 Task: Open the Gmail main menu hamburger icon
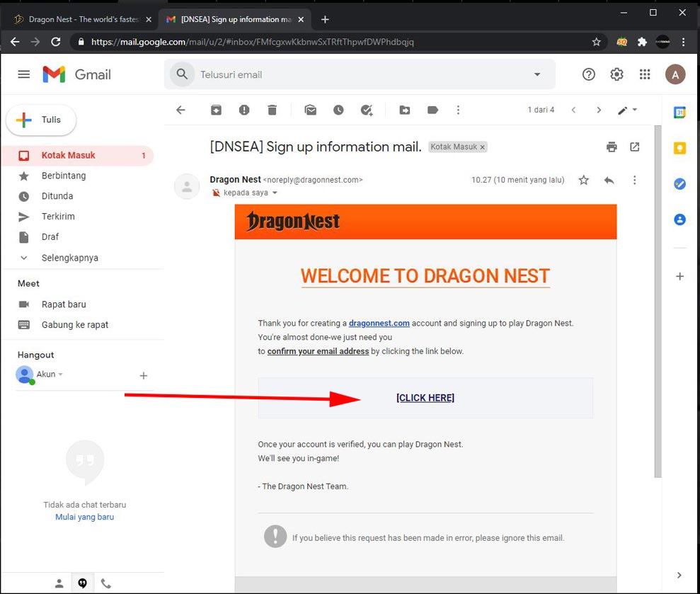(23, 74)
